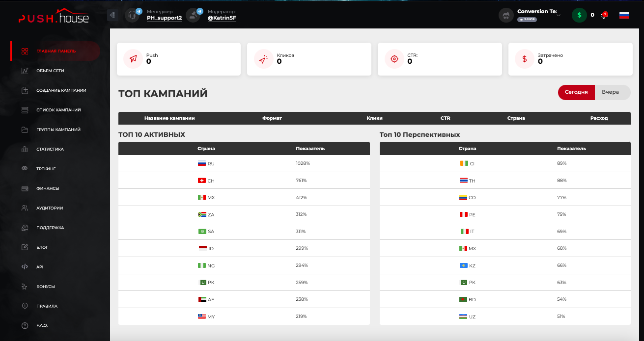The width and height of the screenshot is (644, 341).
Task: Click the Russian flag language icon
Action: click(624, 15)
